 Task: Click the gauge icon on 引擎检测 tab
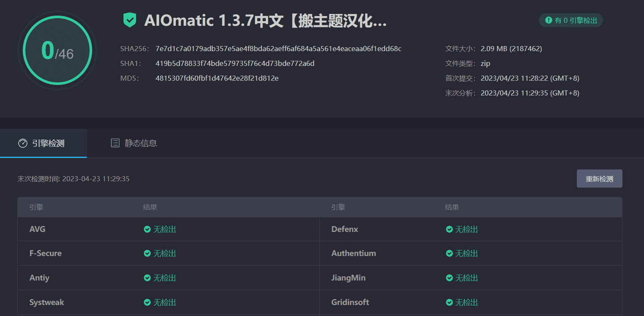(x=23, y=143)
